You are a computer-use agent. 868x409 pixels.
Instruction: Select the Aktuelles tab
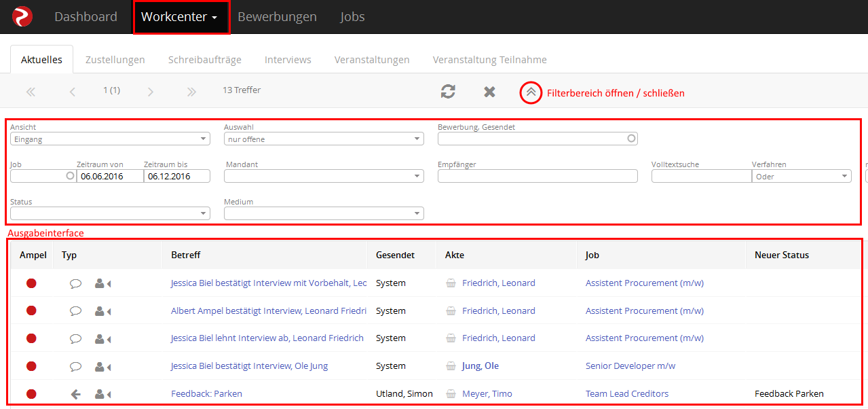point(42,60)
